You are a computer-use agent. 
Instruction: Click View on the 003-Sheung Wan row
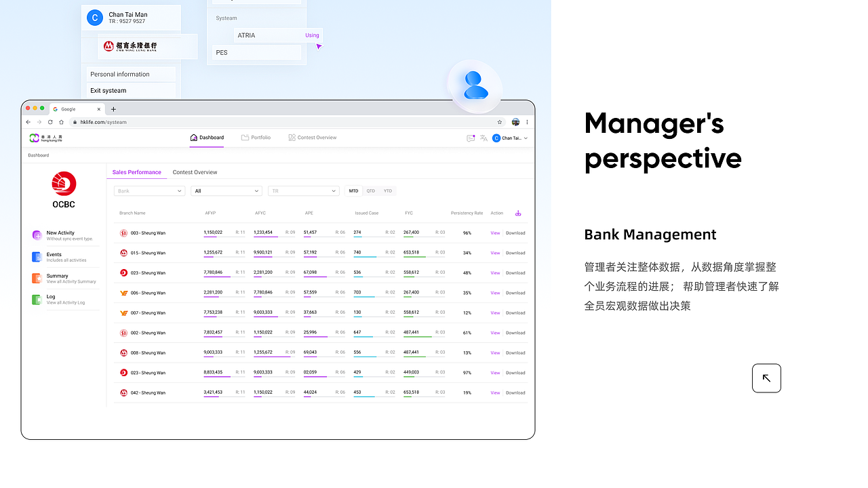pyautogui.click(x=495, y=232)
